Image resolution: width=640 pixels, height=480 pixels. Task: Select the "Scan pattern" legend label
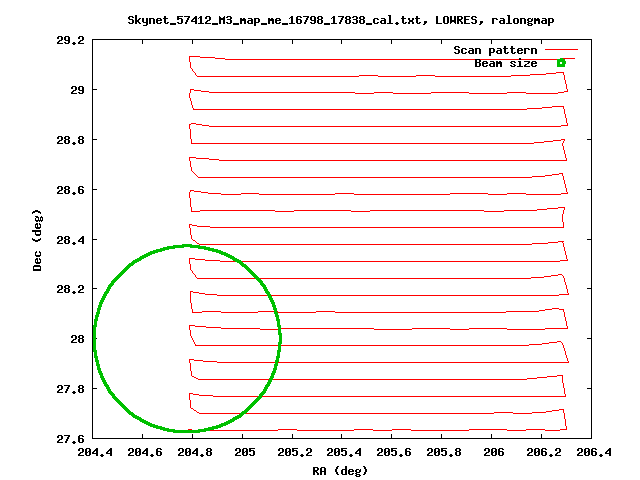495,50
